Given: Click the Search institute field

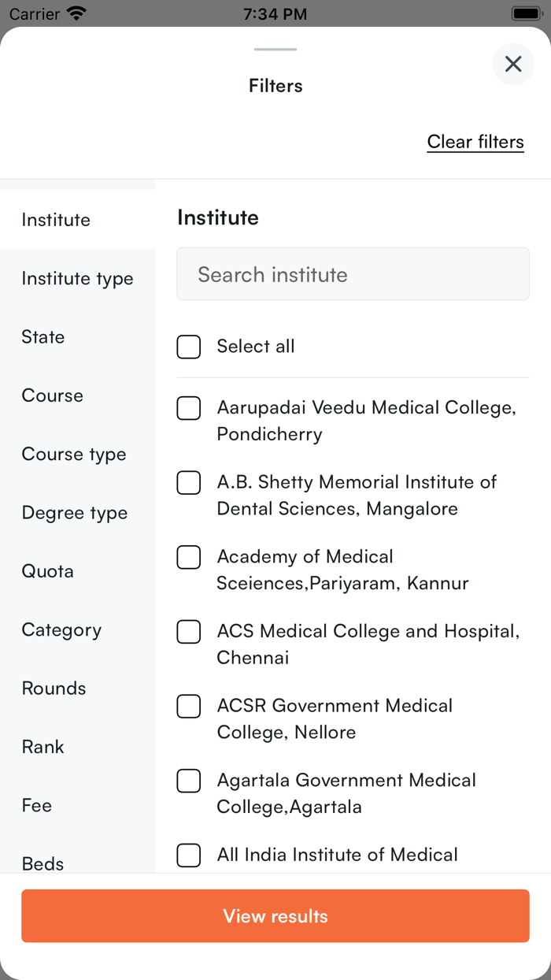Looking at the screenshot, I should (x=353, y=274).
